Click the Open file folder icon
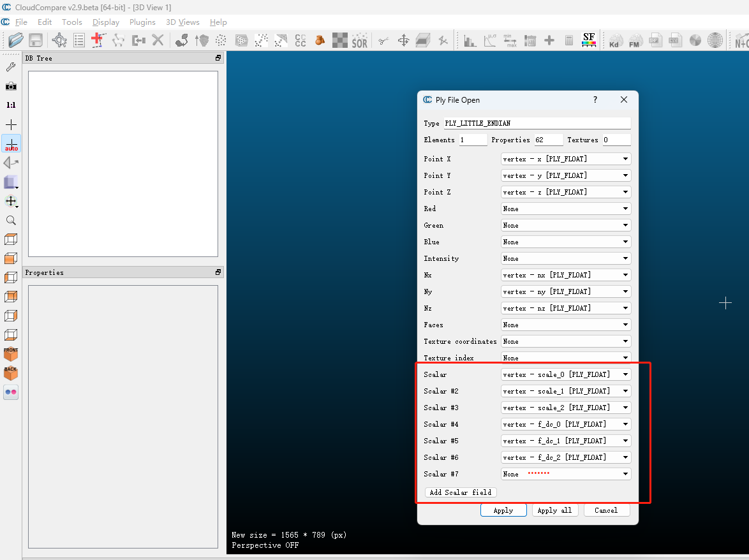Screen dimensions: 749x560 point(15,40)
